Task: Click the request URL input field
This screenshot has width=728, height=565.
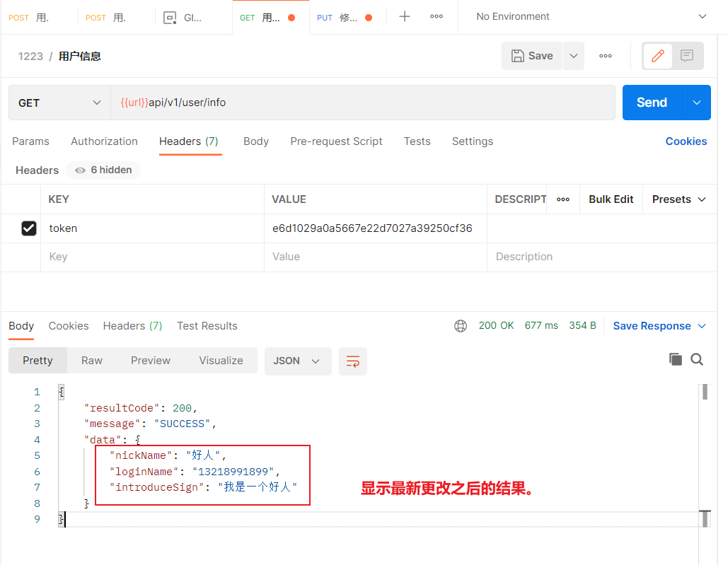Action: [x=363, y=103]
